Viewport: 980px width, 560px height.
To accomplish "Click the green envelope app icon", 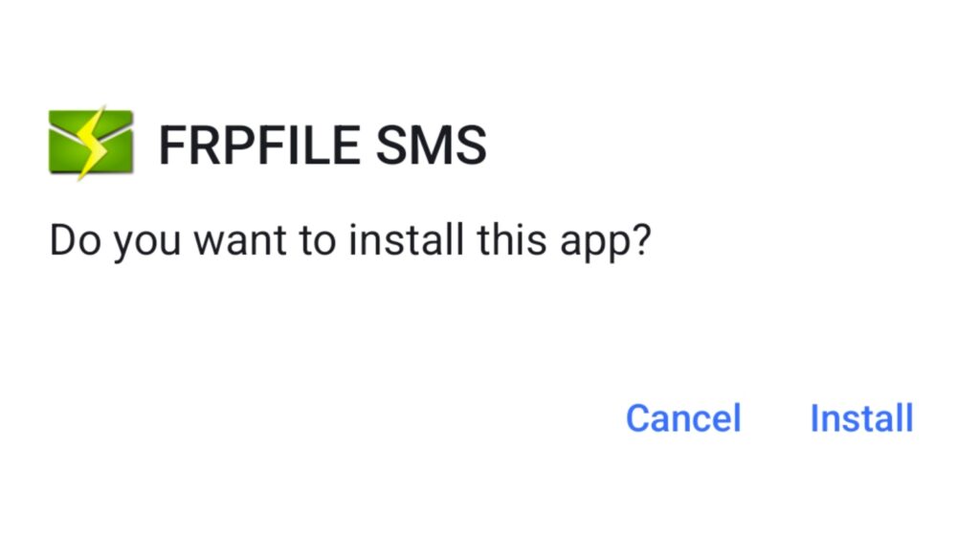I will tap(91, 143).
